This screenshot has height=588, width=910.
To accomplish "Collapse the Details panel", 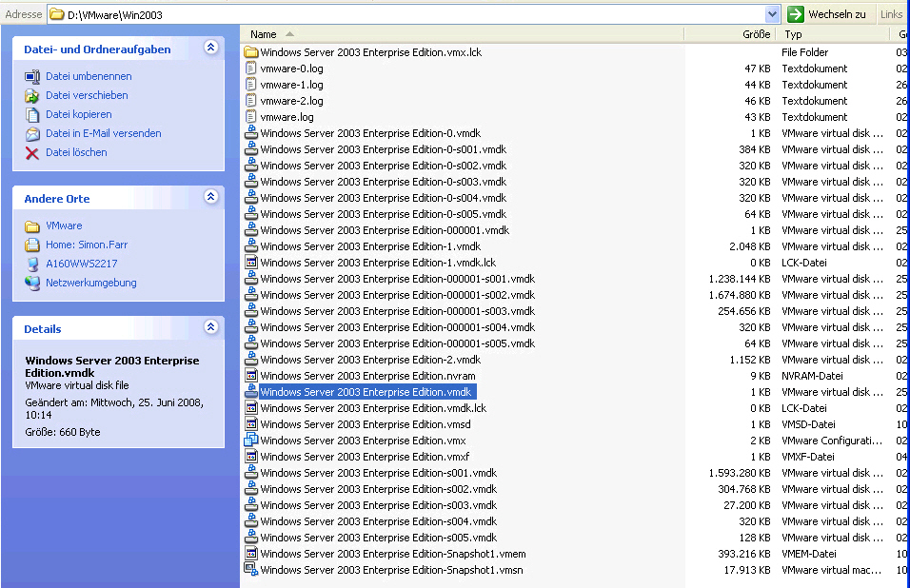I will pyautogui.click(x=211, y=327).
